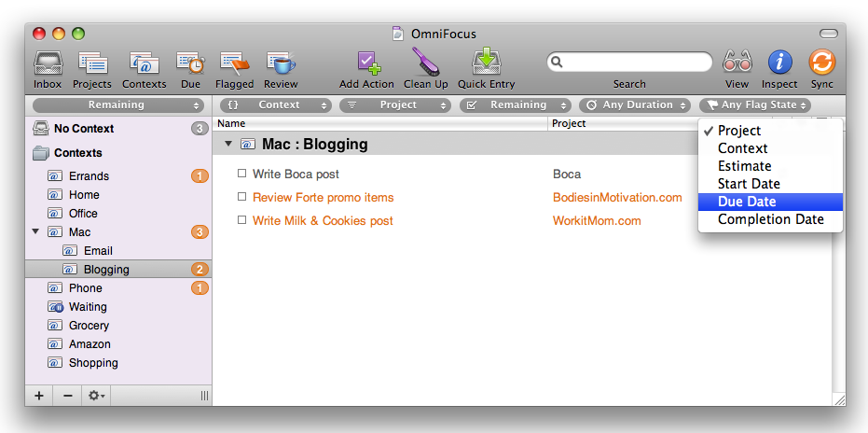Viewport: 868px width, 433px height.
Task: Open sidebar Remaining filter popup
Action: click(117, 105)
